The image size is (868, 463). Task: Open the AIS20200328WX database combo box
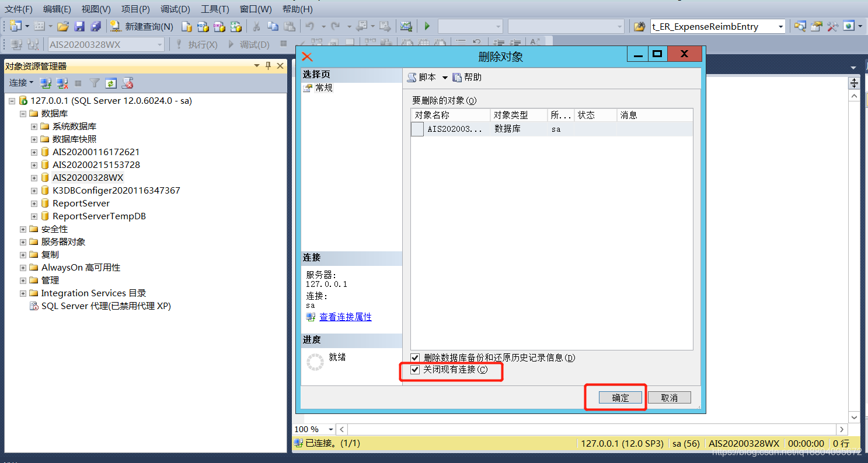point(106,44)
